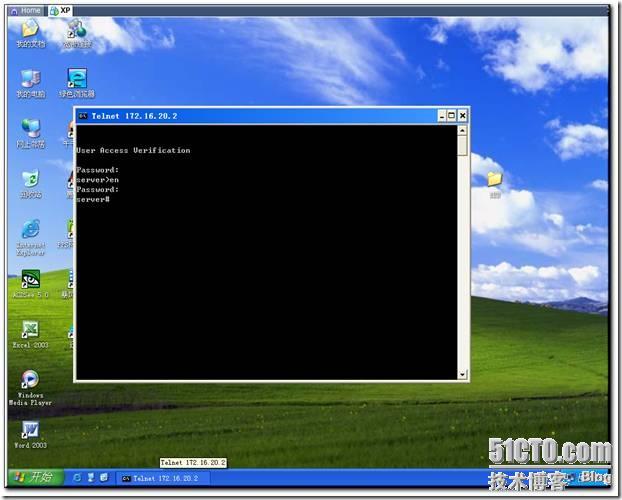
Task: Launch Internet Explorer from the desktop
Action: click(x=31, y=237)
